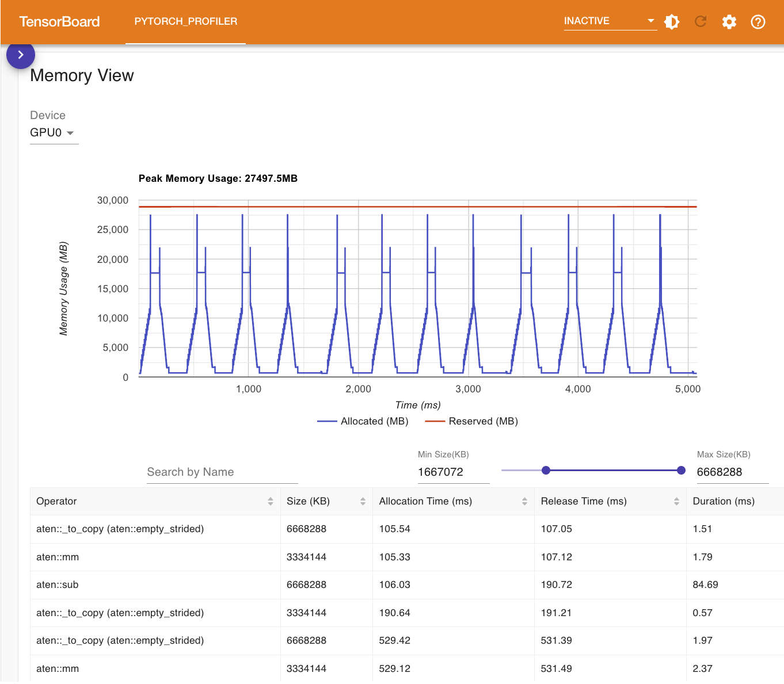Click duration value 1.51
Viewport: 784px width, 684px height.
[702, 529]
